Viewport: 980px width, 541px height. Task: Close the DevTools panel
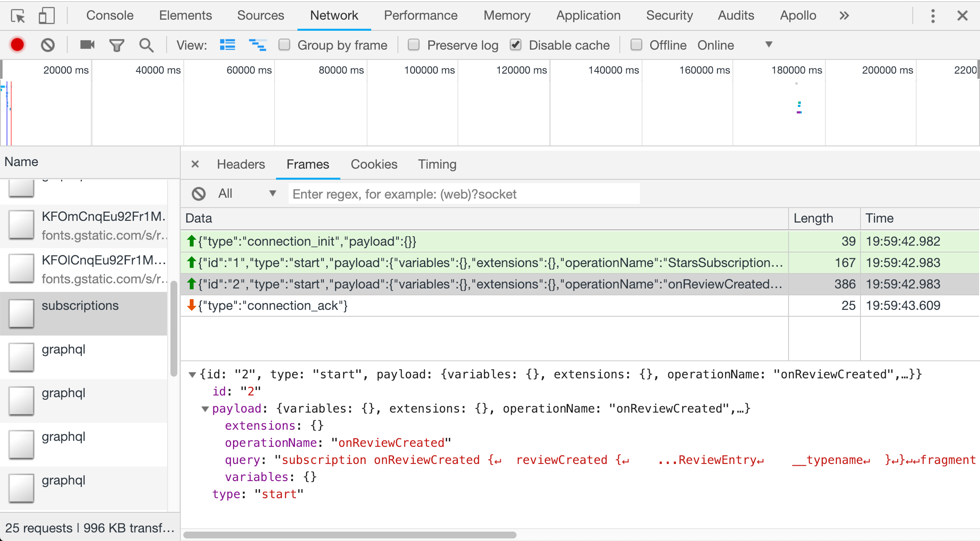(962, 16)
